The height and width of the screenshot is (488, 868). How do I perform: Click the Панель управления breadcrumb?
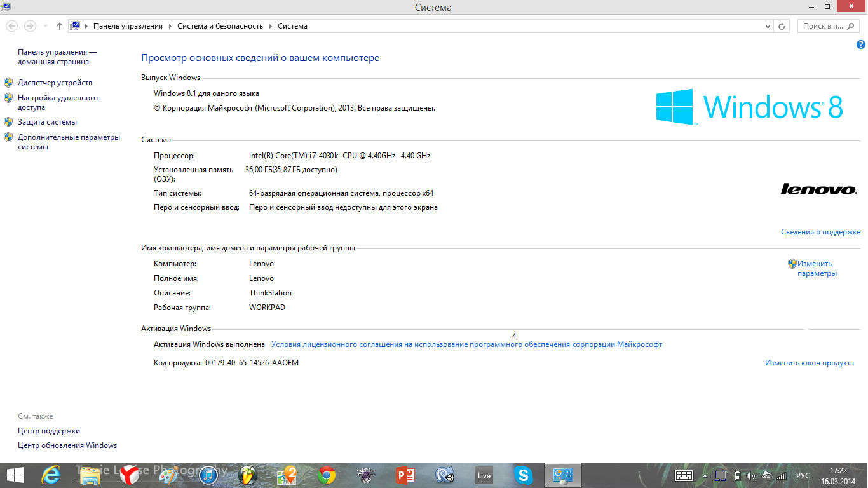[x=128, y=26]
